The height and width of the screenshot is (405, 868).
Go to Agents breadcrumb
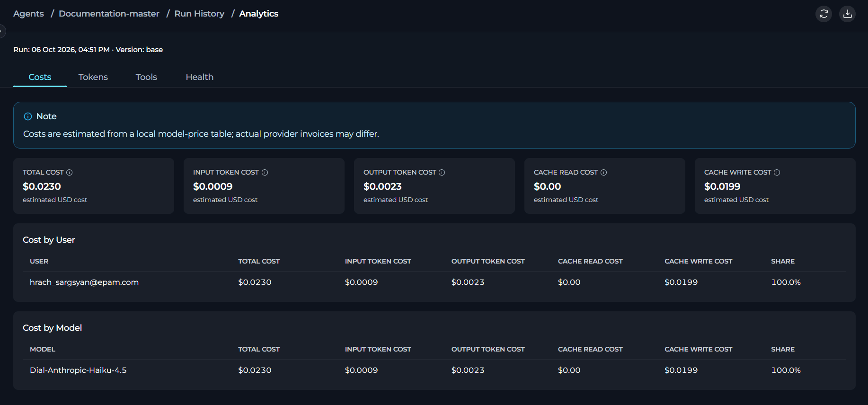point(28,14)
